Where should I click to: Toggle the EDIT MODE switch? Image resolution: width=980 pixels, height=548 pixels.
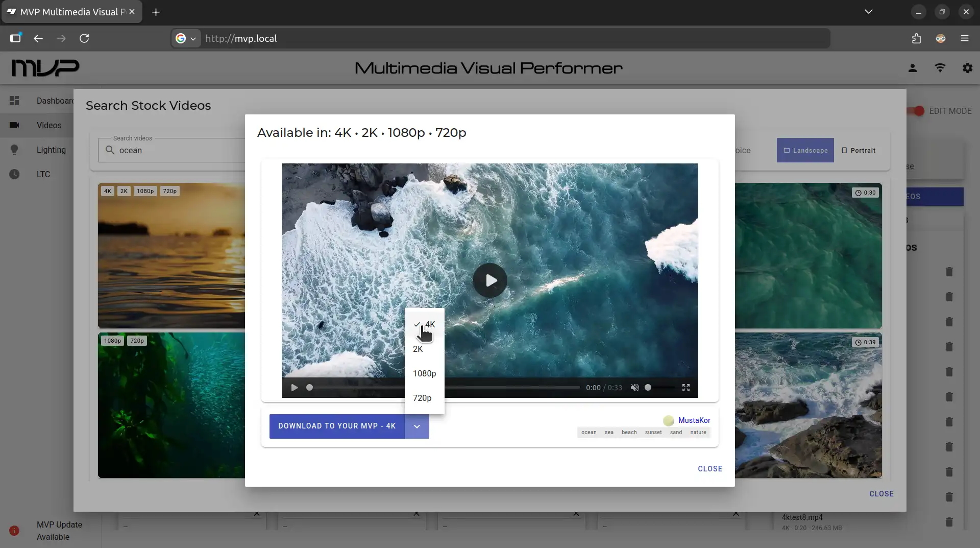[x=916, y=111]
